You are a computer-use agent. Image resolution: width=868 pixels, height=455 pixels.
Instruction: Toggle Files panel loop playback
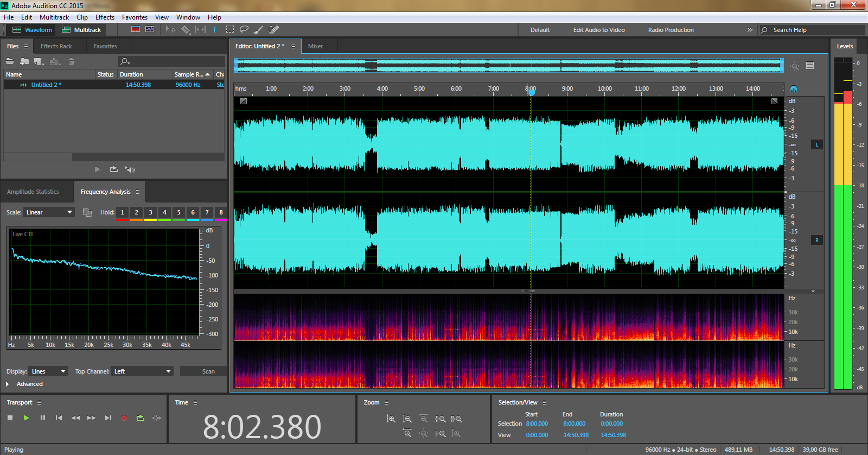(x=113, y=169)
